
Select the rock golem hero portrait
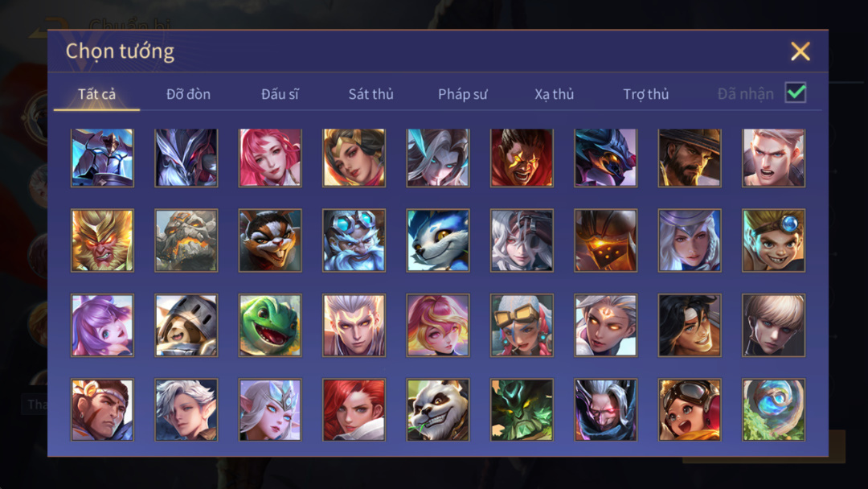tap(186, 240)
